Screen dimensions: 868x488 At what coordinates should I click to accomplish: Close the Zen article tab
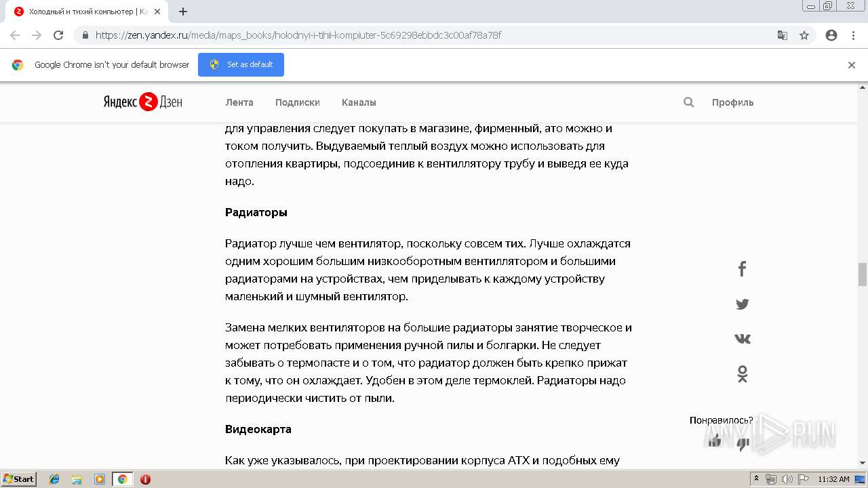point(157,12)
